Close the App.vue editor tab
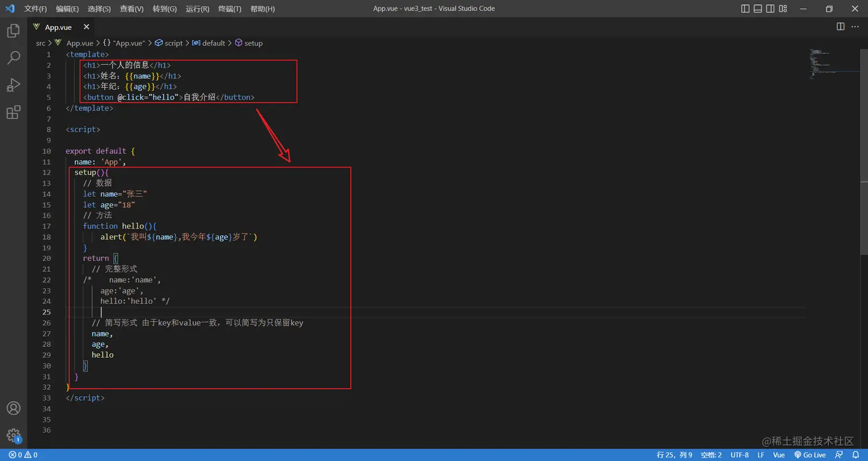Viewport: 868px width, 461px height. point(86,27)
